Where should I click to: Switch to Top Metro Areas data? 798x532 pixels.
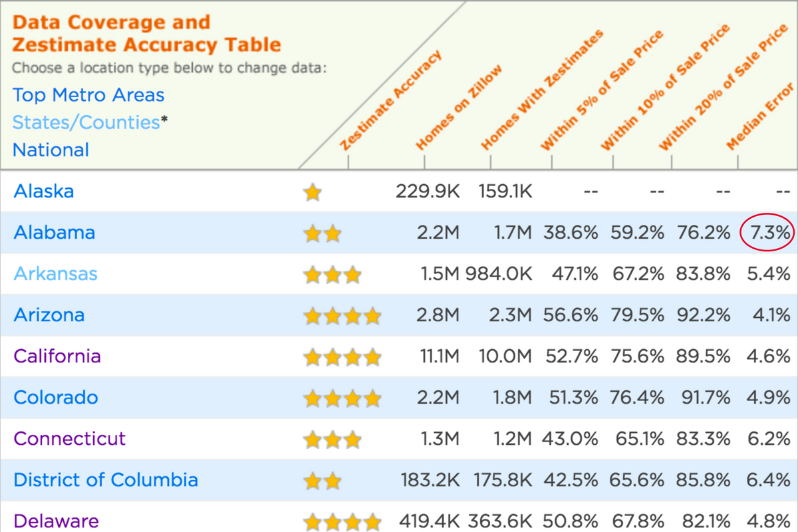point(88,95)
